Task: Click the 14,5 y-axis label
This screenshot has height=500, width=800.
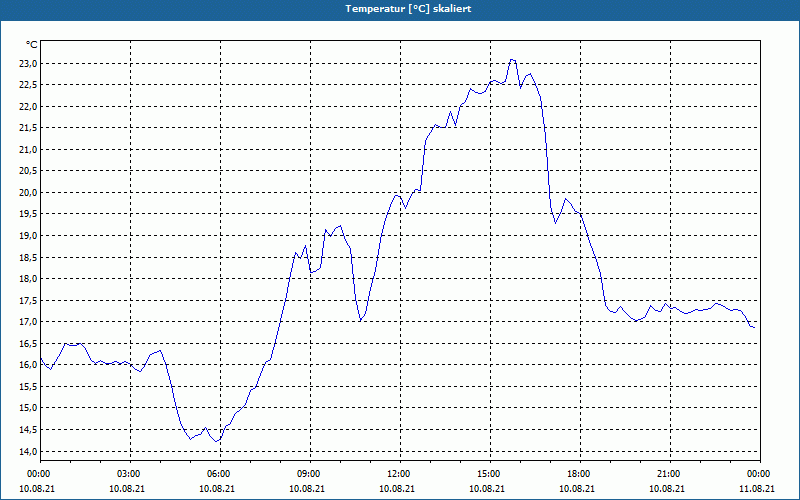Action: coord(28,430)
